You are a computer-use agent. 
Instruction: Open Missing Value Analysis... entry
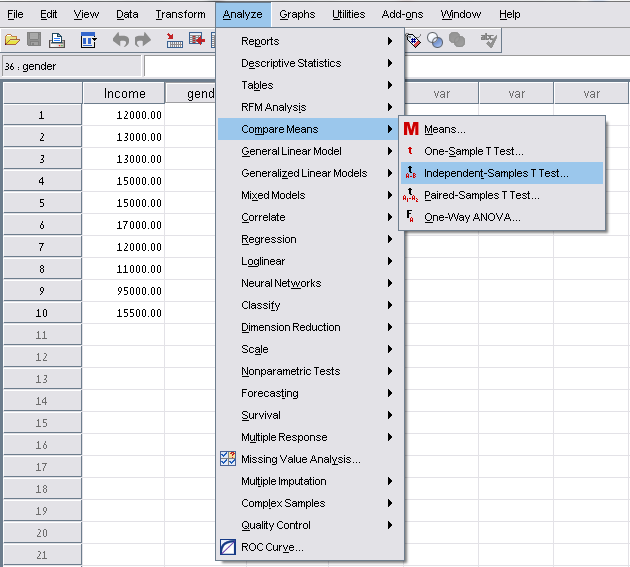click(x=308, y=459)
